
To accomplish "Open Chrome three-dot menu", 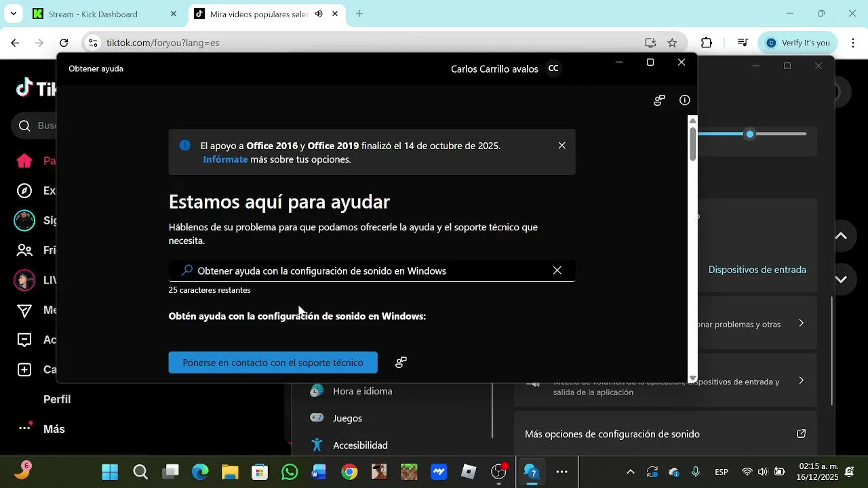I will coord(853,43).
